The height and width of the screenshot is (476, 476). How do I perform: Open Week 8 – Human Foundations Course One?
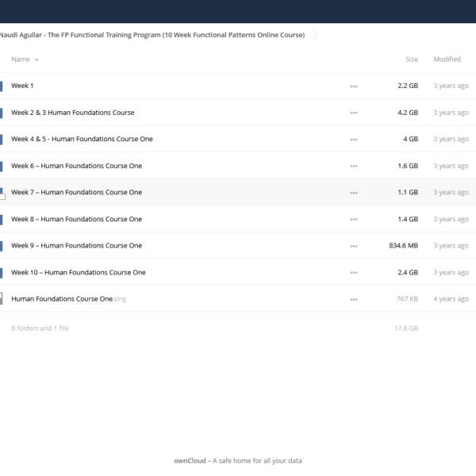(x=76, y=219)
